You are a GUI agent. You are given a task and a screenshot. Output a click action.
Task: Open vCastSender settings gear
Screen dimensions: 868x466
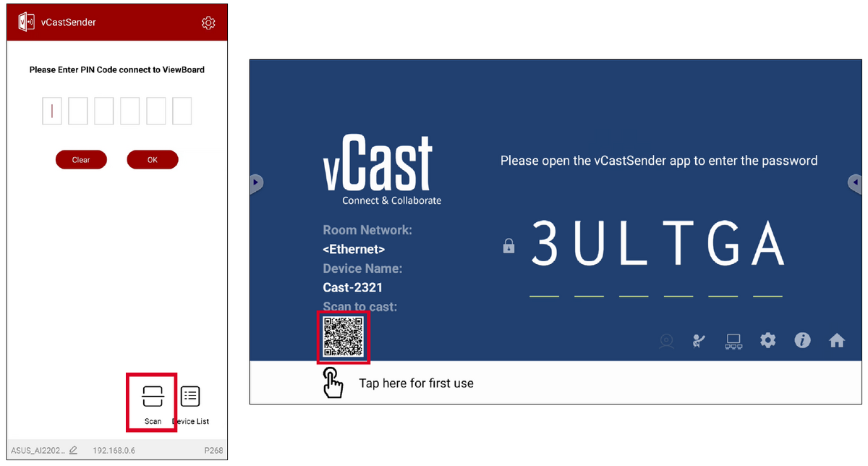pos(208,23)
